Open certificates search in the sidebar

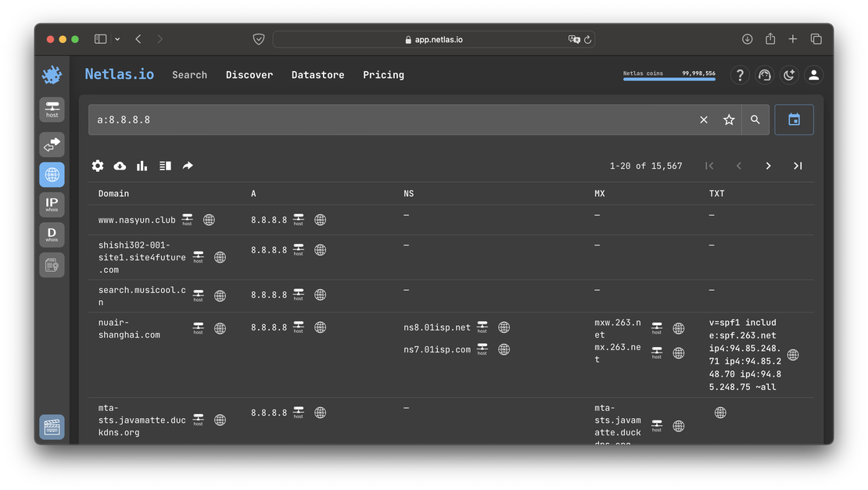(x=52, y=265)
